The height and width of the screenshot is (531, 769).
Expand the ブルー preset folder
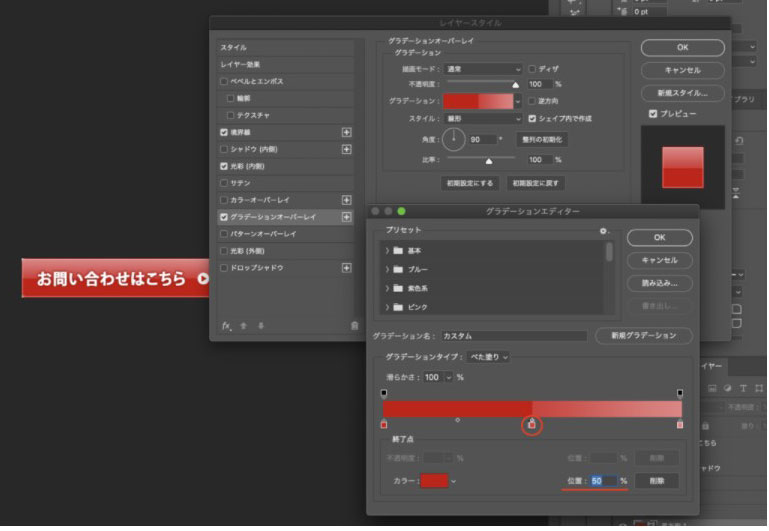click(x=388, y=270)
